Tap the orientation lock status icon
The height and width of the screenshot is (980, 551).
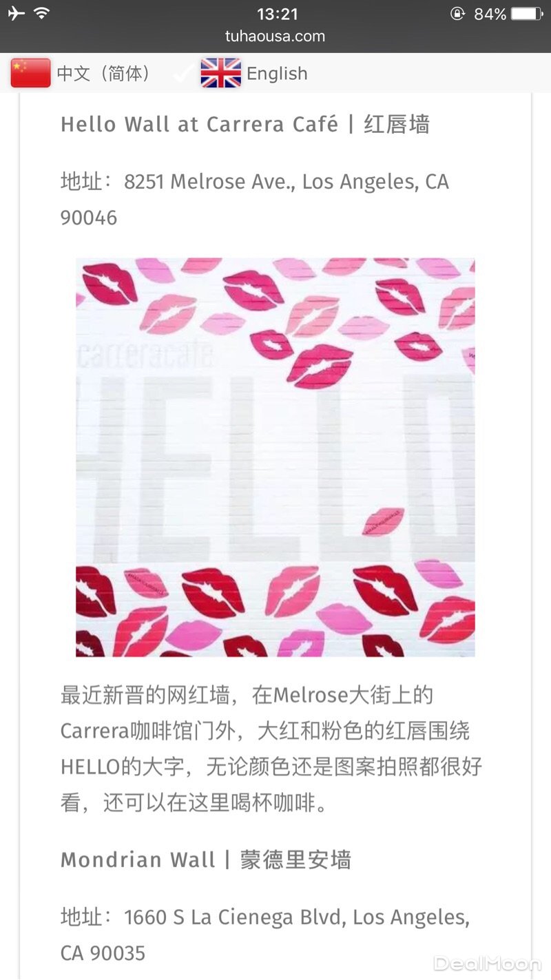[458, 14]
